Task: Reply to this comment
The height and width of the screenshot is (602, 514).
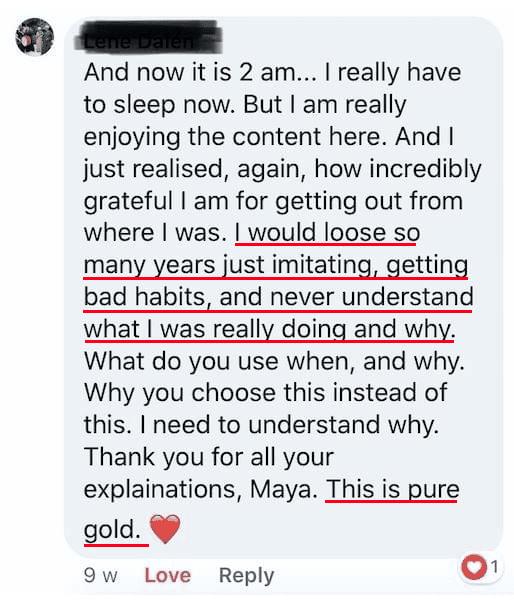Action: 246,575
